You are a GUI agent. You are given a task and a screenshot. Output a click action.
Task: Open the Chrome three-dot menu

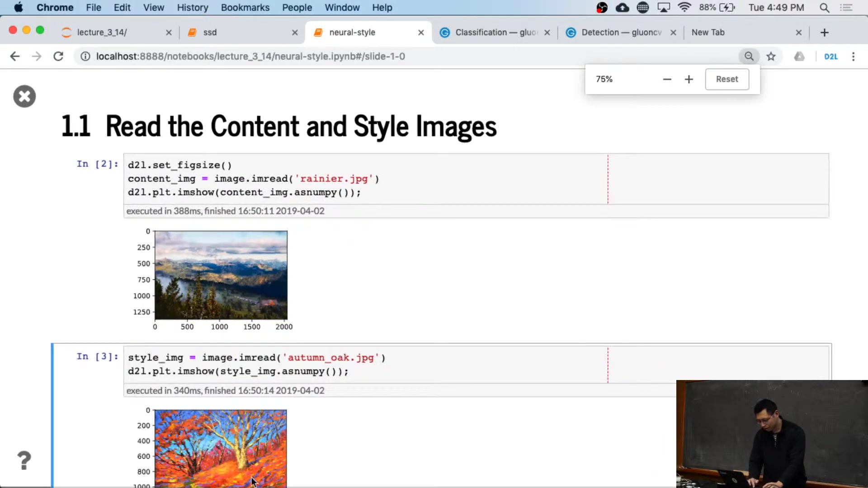tap(854, 56)
